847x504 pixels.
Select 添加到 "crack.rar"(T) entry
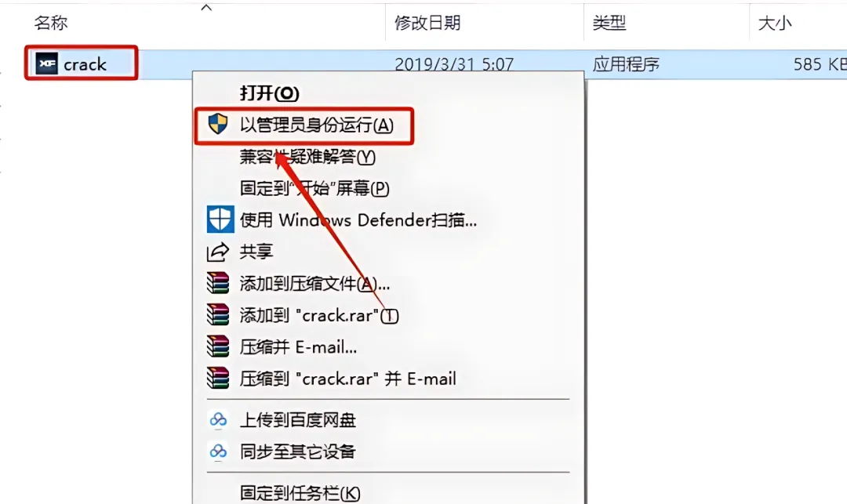pyautogui.click(x=318, y=315)
